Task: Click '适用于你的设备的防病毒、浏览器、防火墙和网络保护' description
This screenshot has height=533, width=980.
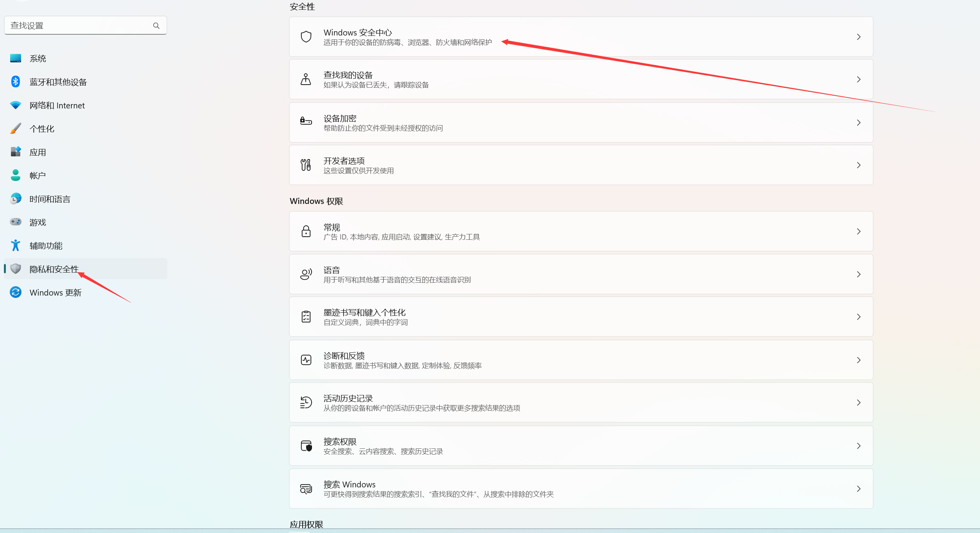Action: [x=408, y=42]
